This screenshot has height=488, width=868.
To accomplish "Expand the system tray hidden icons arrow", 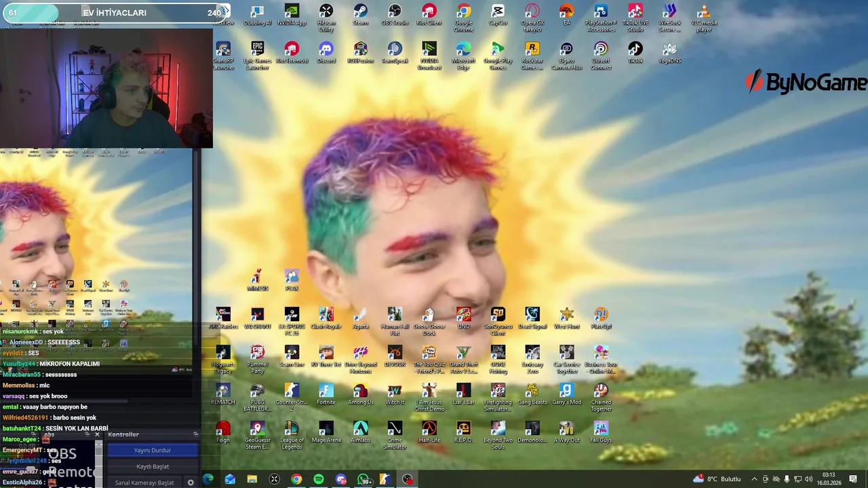I will point(754,479).
